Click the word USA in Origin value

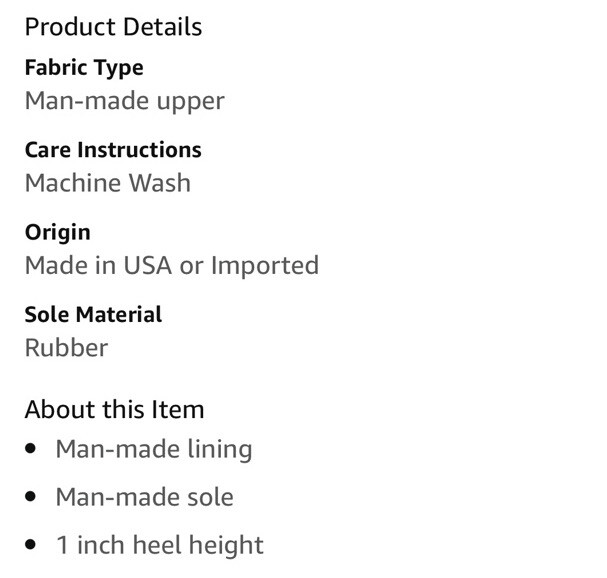point(147,266)
